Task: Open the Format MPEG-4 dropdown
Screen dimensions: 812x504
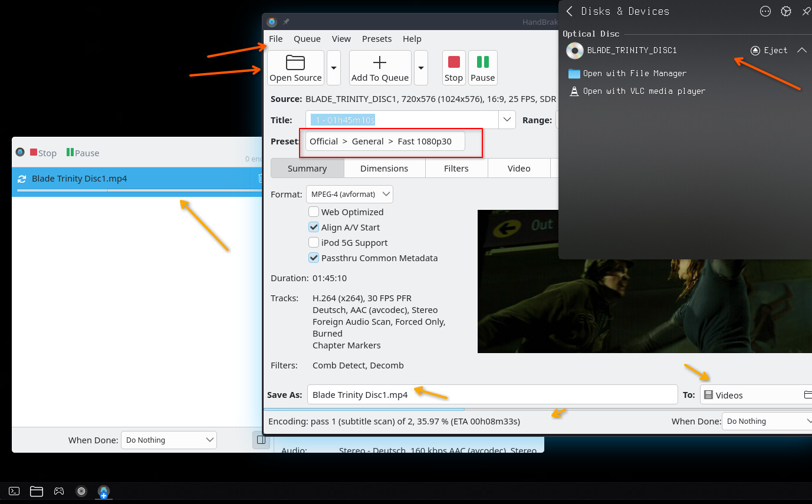Action: coord(349,194)
